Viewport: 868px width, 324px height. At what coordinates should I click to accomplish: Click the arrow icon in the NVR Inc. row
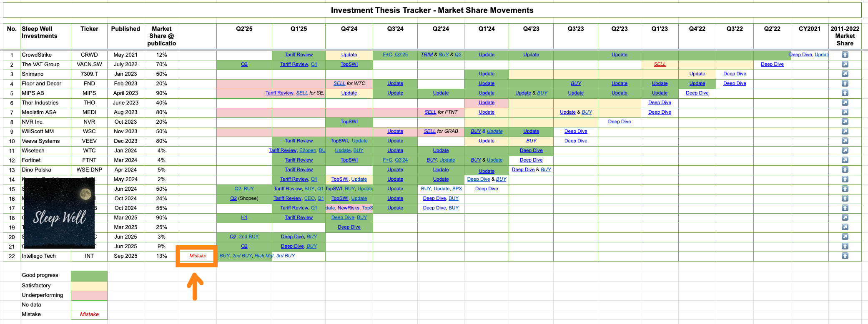[x=845, y=122]
